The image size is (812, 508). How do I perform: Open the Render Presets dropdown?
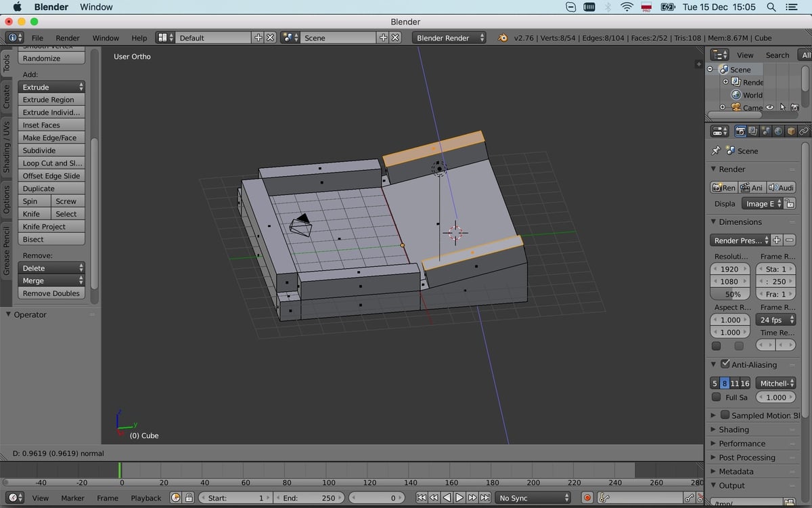tap(738, 240)
